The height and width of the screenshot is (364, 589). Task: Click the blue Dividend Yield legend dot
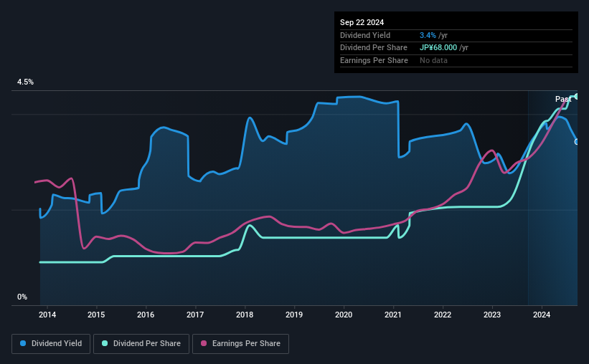click(23, 343)
